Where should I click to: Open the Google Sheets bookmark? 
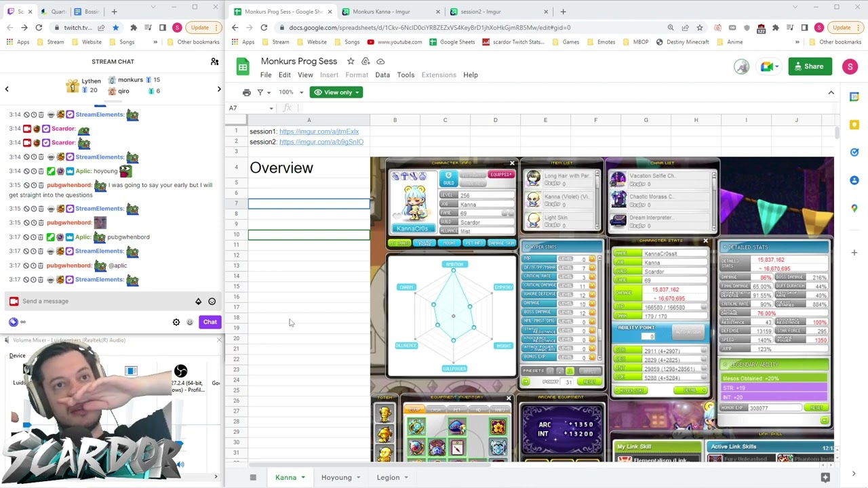[452, 42]
